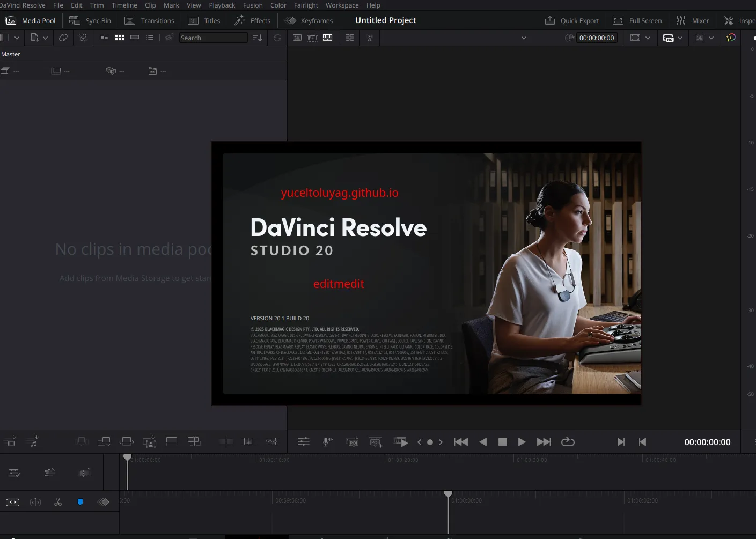The image size is (756, 539).
Task: Expand the panel layout dropdown arrow
Action: click(x=17, y=38)
